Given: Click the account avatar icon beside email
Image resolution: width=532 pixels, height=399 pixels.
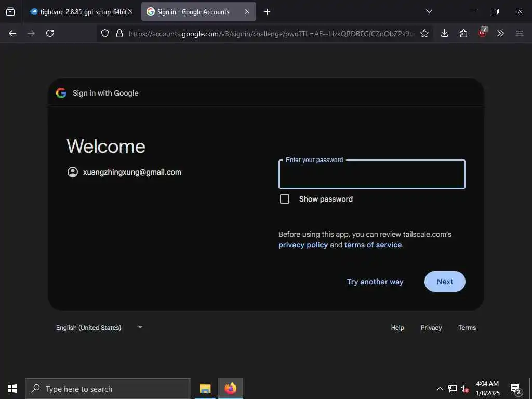Looking at the screenshot, I should (x=73, y=172).
